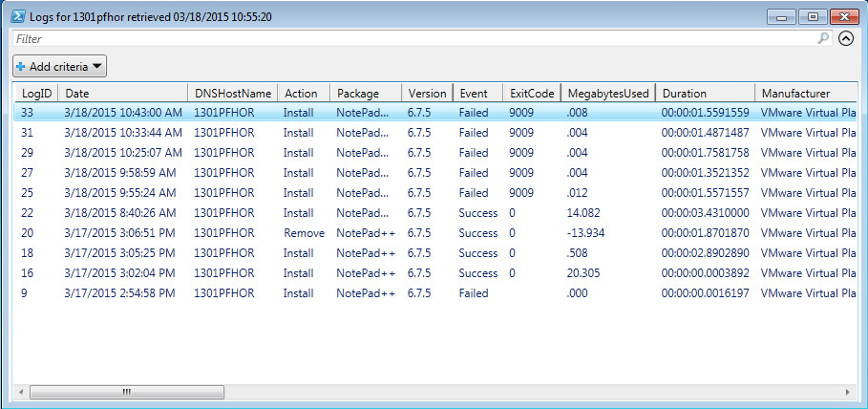Image resolution: width=868 pixels, height=409 pixels.
Task: Click the duration 00:00:03.4310000
Action: pos(706,213)
